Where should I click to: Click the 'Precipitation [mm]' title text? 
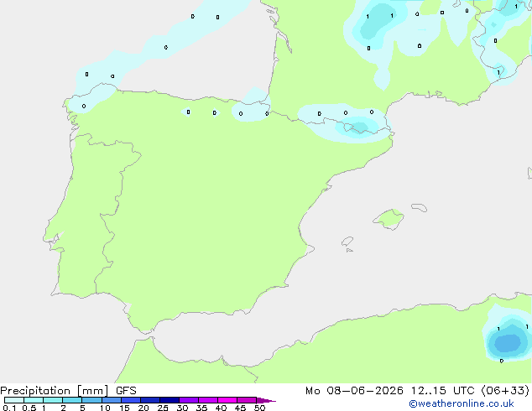(55, 391)
